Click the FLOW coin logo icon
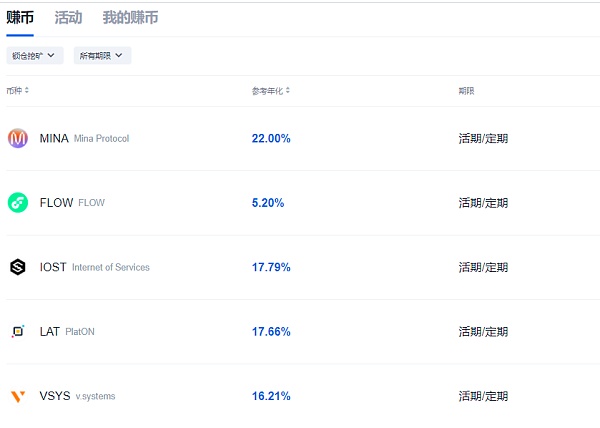 (x=18, y=202)
